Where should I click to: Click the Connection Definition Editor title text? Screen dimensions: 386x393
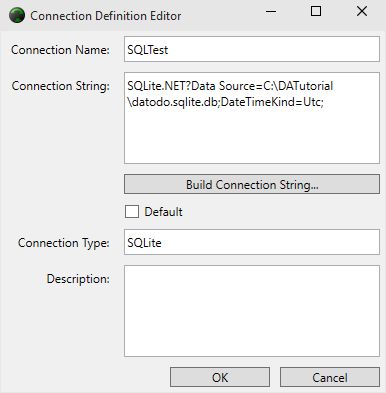click(106, 16)
